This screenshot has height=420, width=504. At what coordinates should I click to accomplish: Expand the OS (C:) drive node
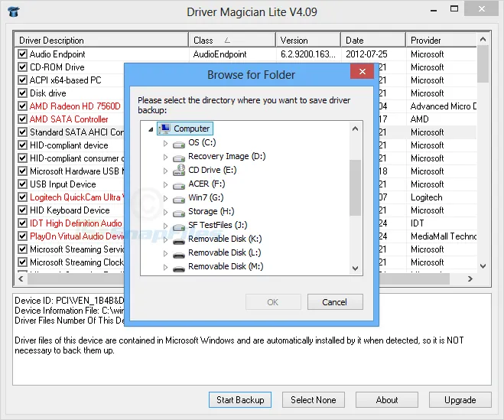[165, 143]
